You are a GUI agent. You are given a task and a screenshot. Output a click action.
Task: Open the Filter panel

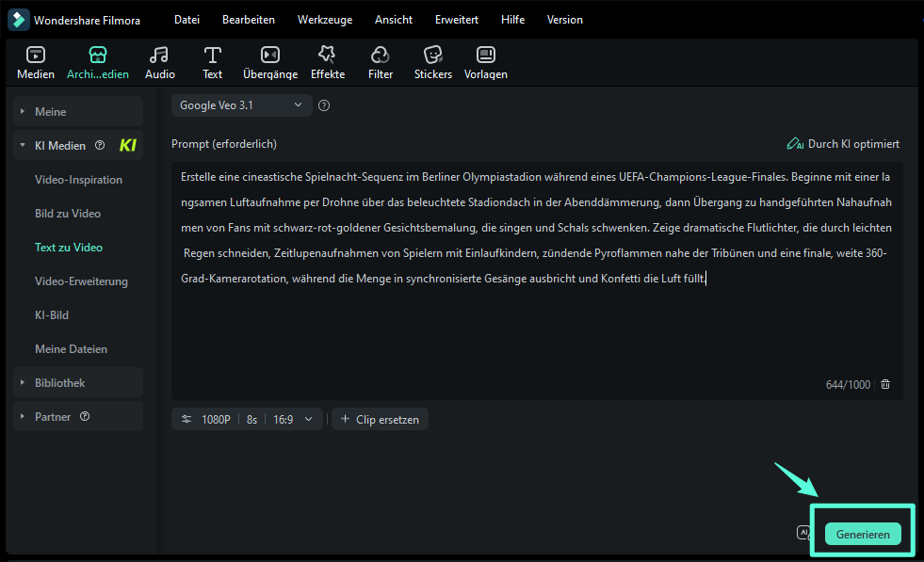[380, 61]
